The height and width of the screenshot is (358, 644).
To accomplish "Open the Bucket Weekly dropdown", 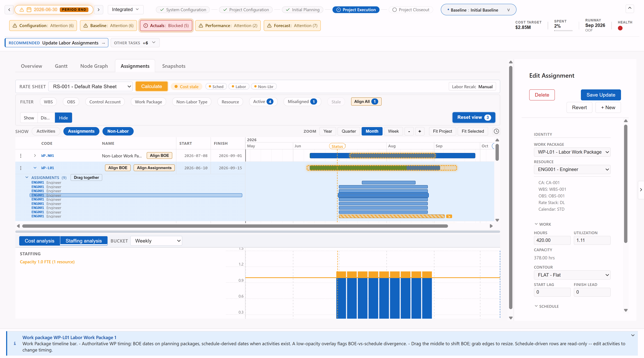I will pos(156,241).
